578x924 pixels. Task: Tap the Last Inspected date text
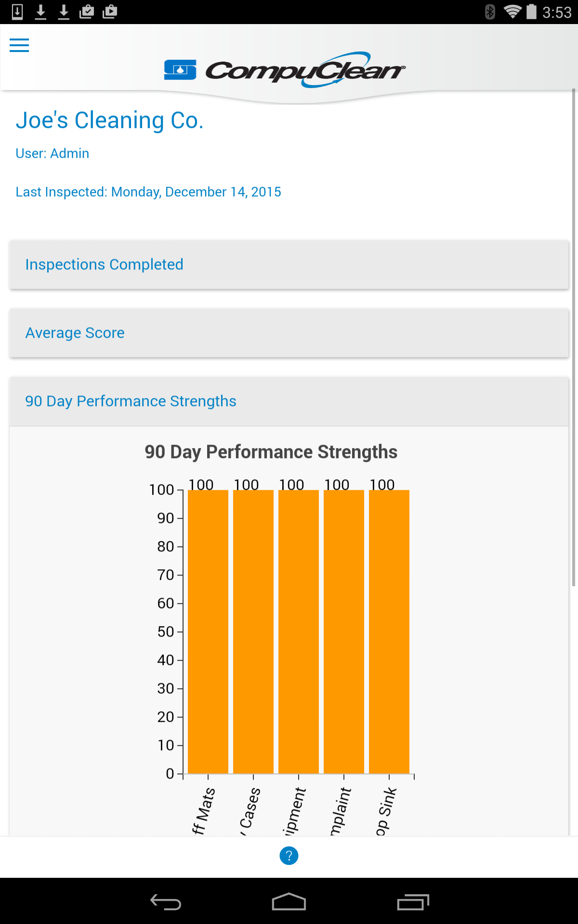click(x=148, y=192)
